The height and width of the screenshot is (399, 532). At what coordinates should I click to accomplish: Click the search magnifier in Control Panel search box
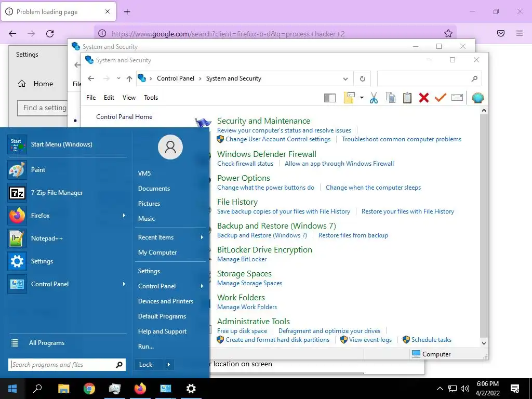tap(474, 79)
